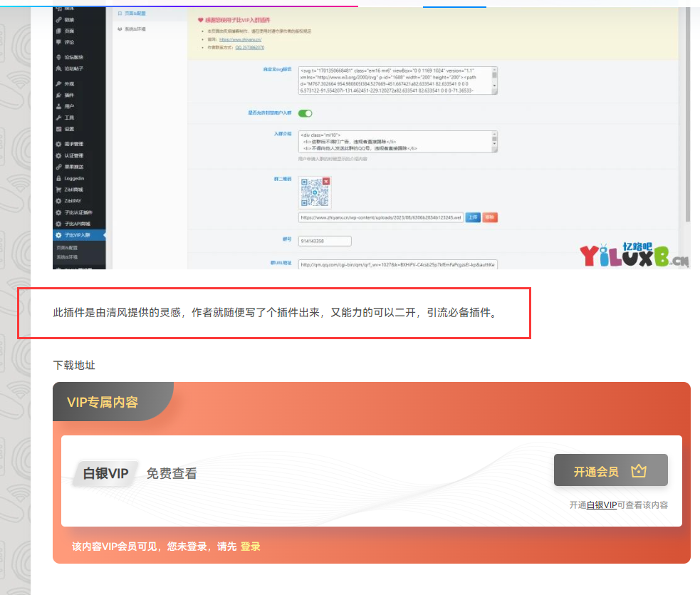This screenshot has width=700, height=595.
Task: Click the Plugins (插件) icon in sidebar
Action: tap(58, 95)
